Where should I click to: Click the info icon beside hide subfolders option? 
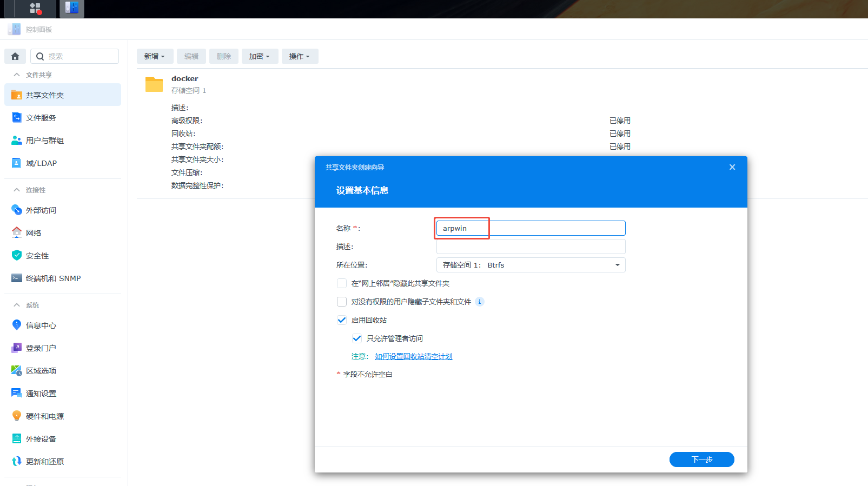click(x=480, y=302)
